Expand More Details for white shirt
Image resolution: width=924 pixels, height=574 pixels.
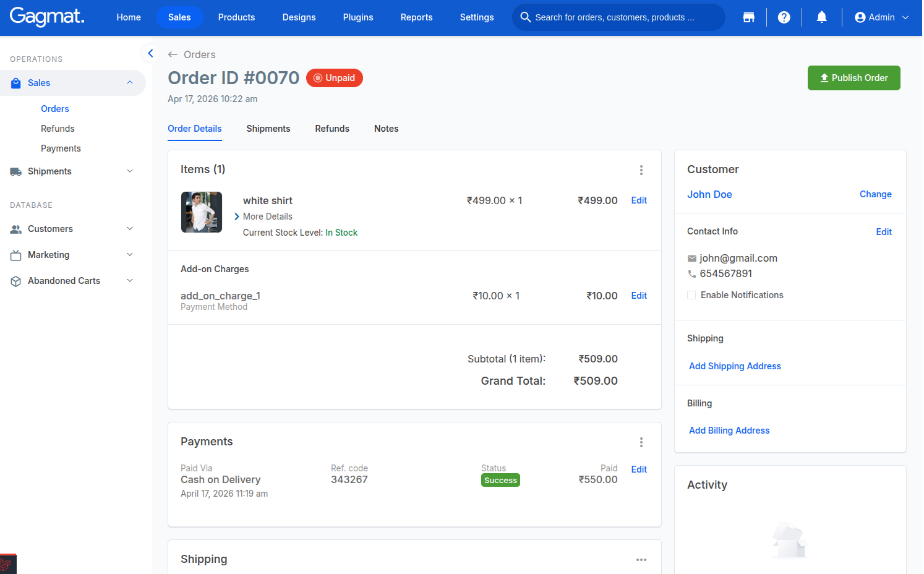(x=263, y=216)
